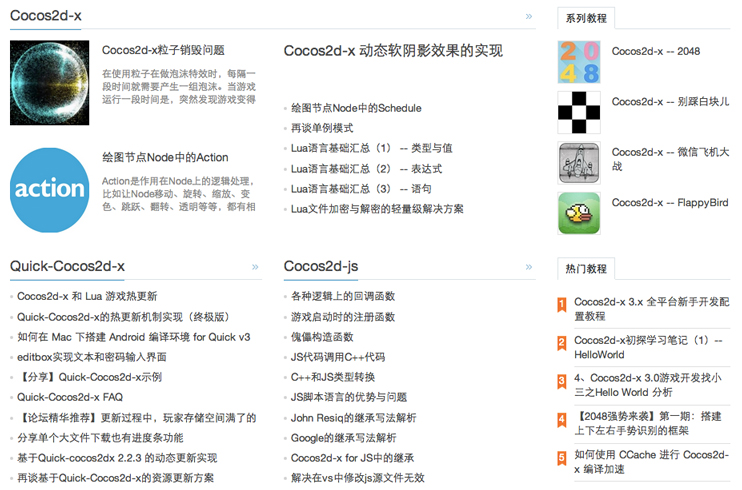Image resolution: width=742 pixels, height=490 pixels.
Task: Open hot tutorial Cocos2d-x初探学习笔记 HelloWorld
Action: pyautogui.click(x=648, y=347)
